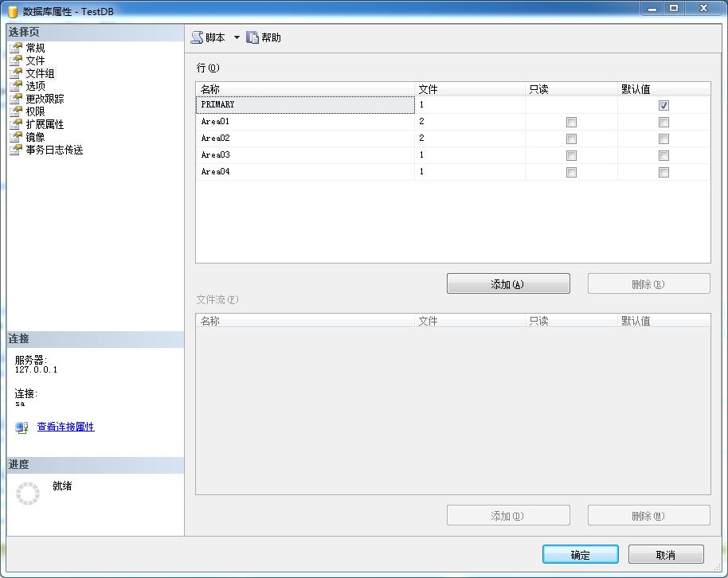
Task: Uncheck default checkbox for PRIMARY filegroup
Action: pyautogui.click(x=663, y=105)
